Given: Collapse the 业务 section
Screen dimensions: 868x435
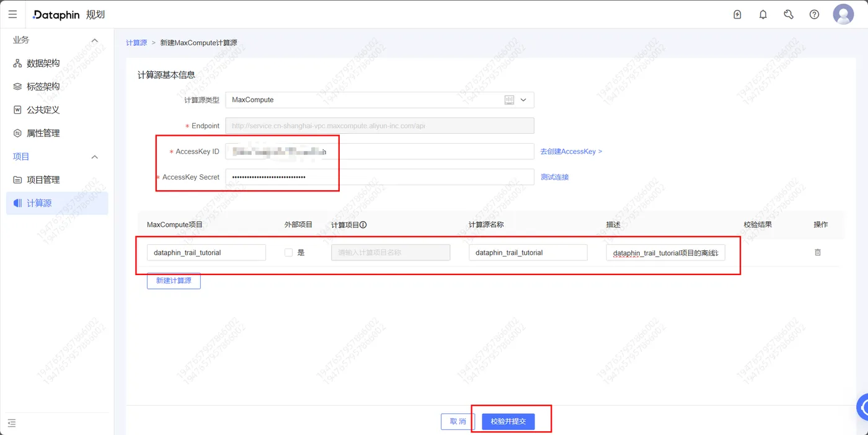Looking at the screenshot, I should pos(95,40).
